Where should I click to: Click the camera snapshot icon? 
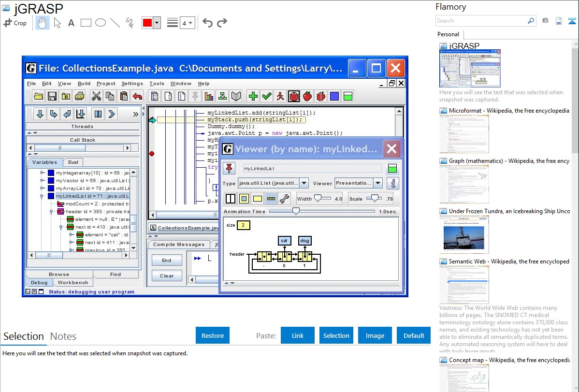point(545,21)
